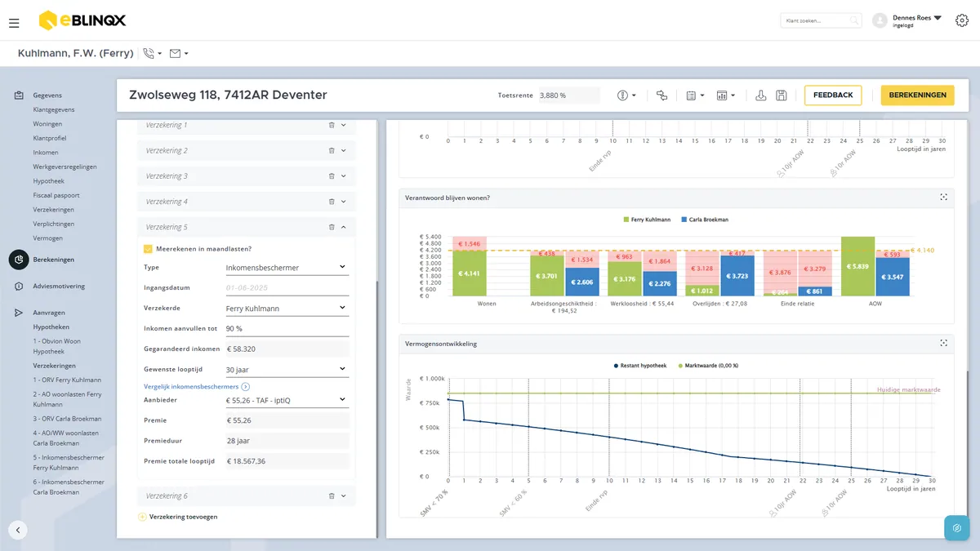Open the list report menu
This screenshot has width=980, height=551.
[x=695, y=96]
